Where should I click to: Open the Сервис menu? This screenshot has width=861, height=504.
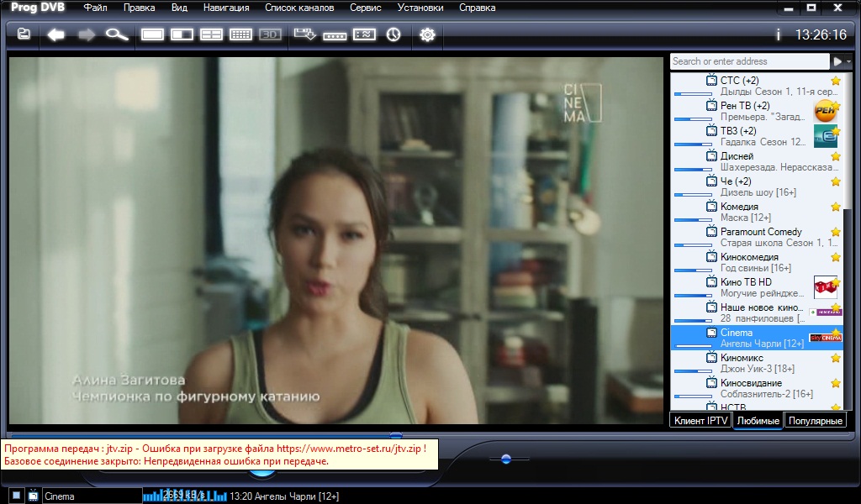coord(365,8)
